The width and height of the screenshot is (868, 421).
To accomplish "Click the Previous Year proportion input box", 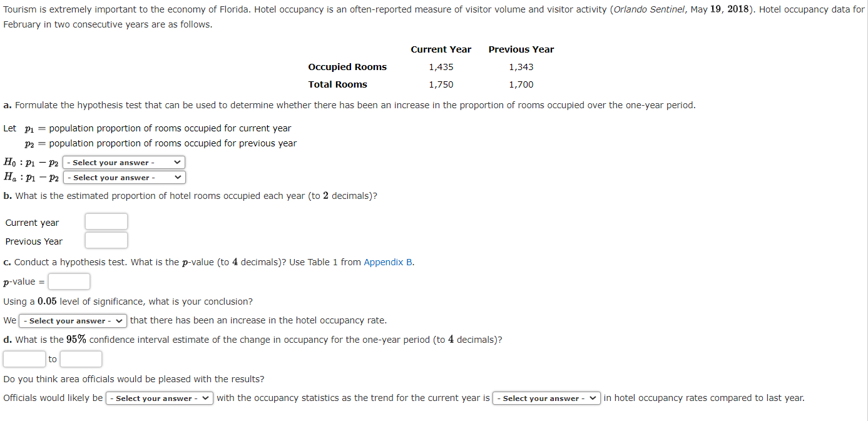I will 106,240.
